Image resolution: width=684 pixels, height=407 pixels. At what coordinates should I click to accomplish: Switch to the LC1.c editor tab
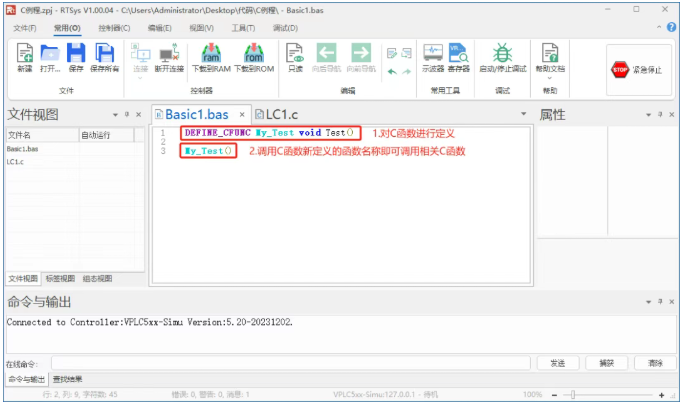point(284,114)
